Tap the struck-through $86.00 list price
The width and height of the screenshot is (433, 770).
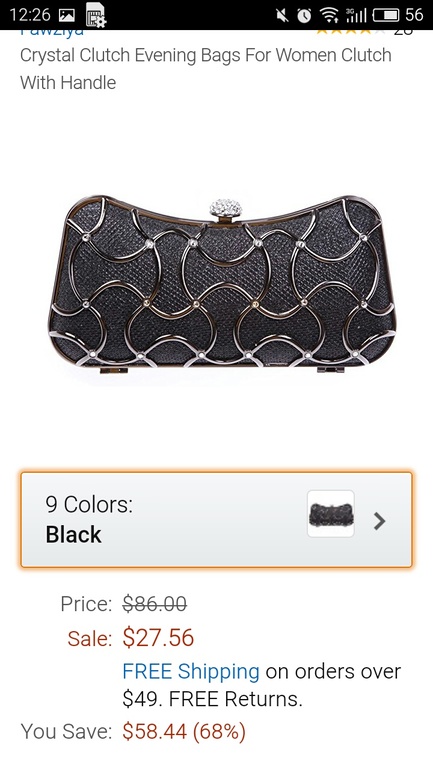tap(154, 603)
